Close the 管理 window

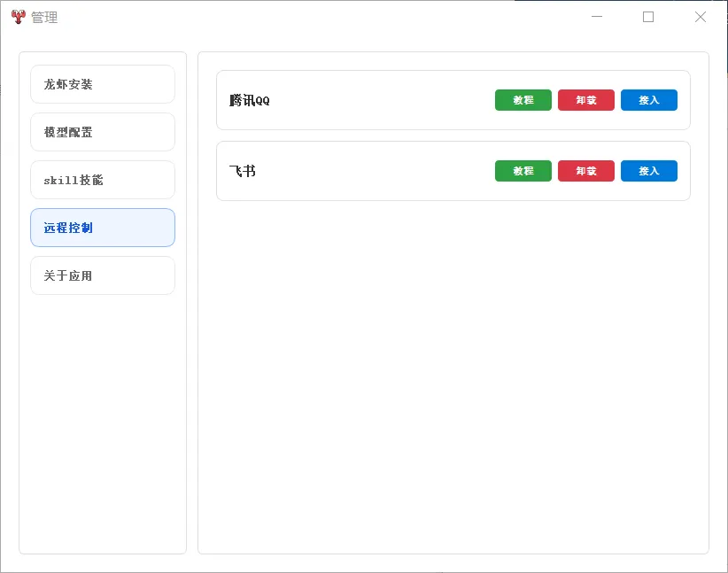pos(701,17)
